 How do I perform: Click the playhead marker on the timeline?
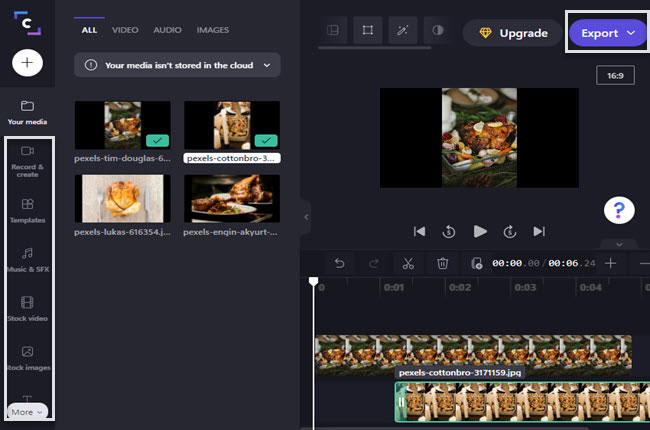313,282
